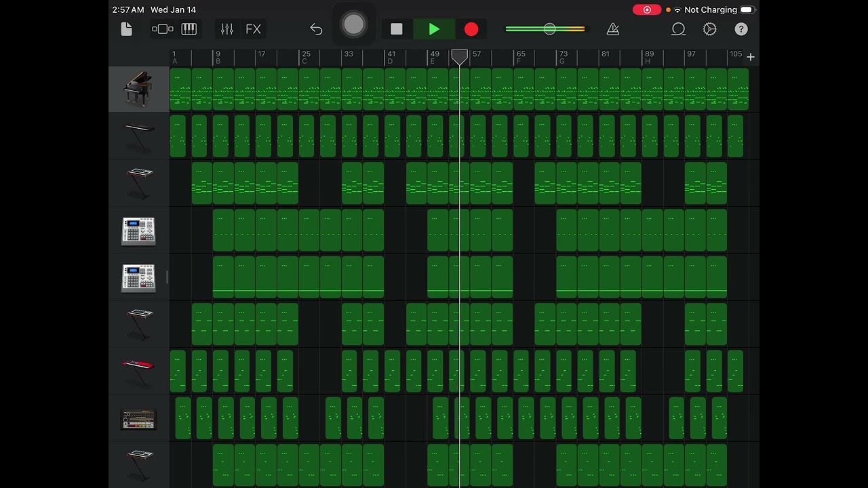Click bar number 57 in the ruler
The image size is (868, 488).
click(x=477, y=54)
